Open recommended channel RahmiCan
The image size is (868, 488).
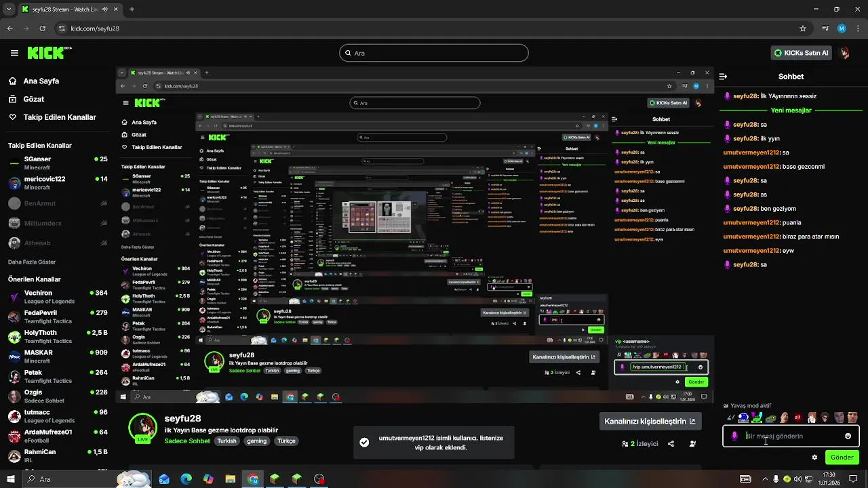coord(58,455)
